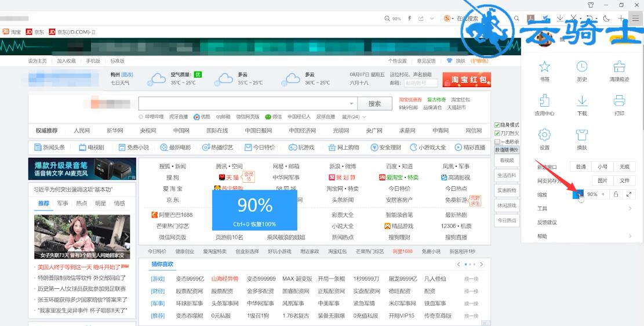
Task: Expand the 展开(24) site list
Action: pyautogui.click(x=354, y=117)
